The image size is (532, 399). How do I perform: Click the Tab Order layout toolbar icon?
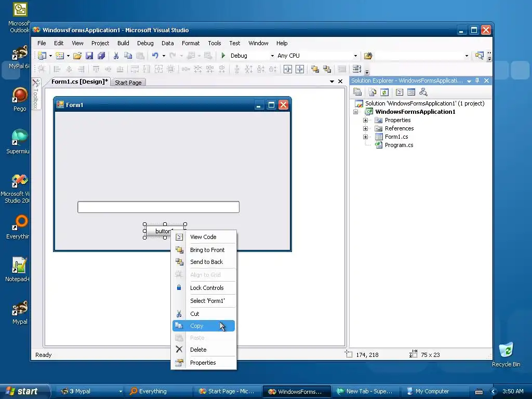click(356, 69)
